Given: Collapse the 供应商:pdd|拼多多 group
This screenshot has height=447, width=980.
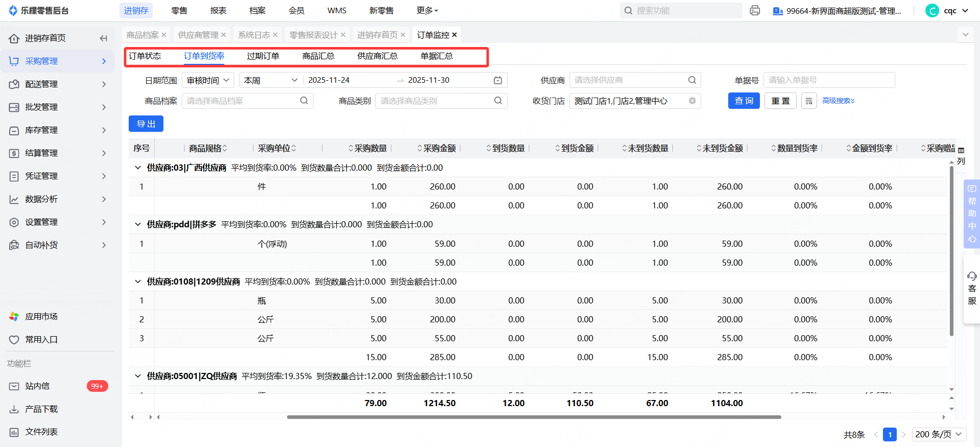Looking at the screenshot, I should (137, 225).
